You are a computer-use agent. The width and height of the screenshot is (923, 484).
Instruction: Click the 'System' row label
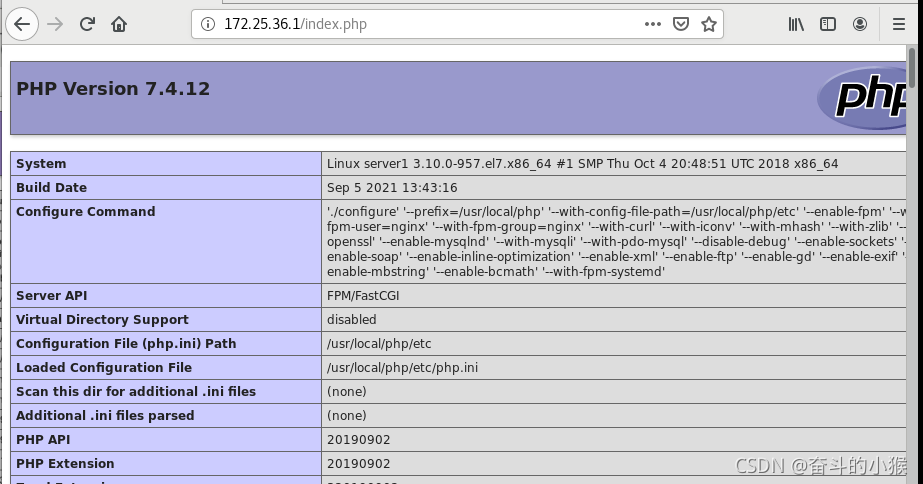click(x=41, y=164)
